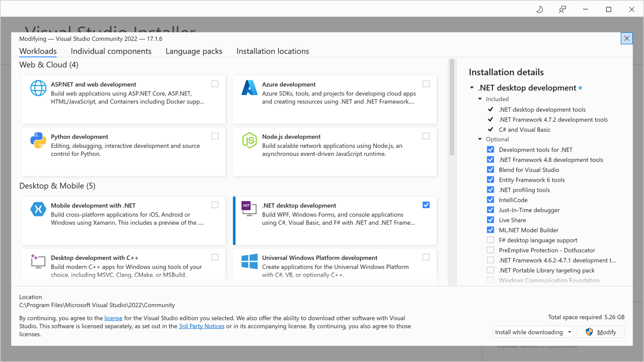Check the ASP.NET and web development workload
644x362 pixels.
(x=215, y=84)
